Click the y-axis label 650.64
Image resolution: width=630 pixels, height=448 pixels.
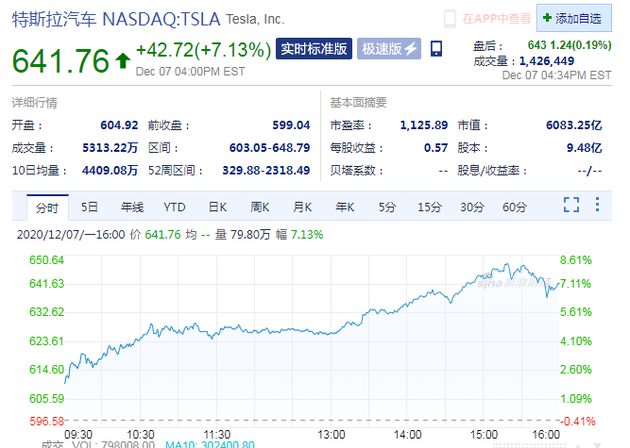47,260
